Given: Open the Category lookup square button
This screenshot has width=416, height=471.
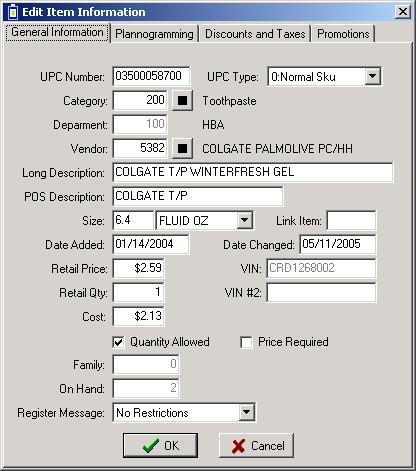Looking at the screenshot, I should [x=182, y=100].
